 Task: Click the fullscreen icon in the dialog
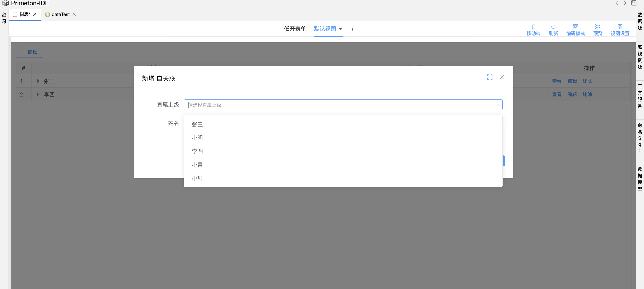tap(489, 77)
